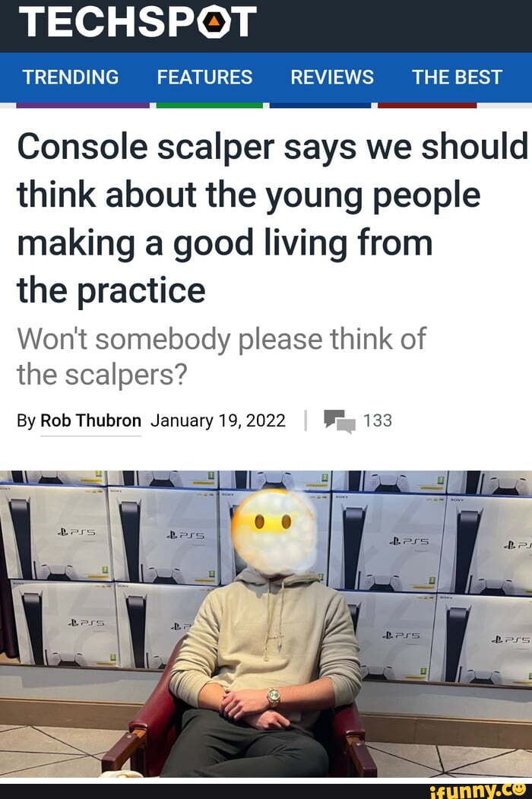Open the Trending tab
532x799 pixels.
click(71, 78)
